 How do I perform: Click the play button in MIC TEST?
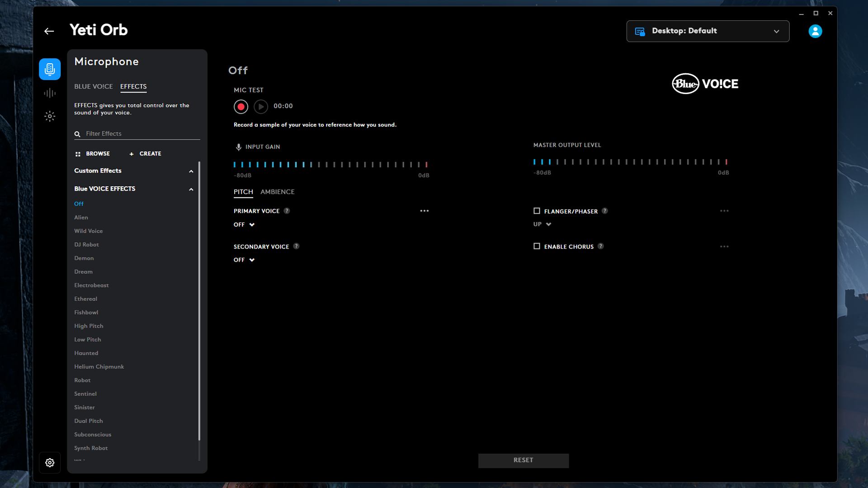pos(260,106)
